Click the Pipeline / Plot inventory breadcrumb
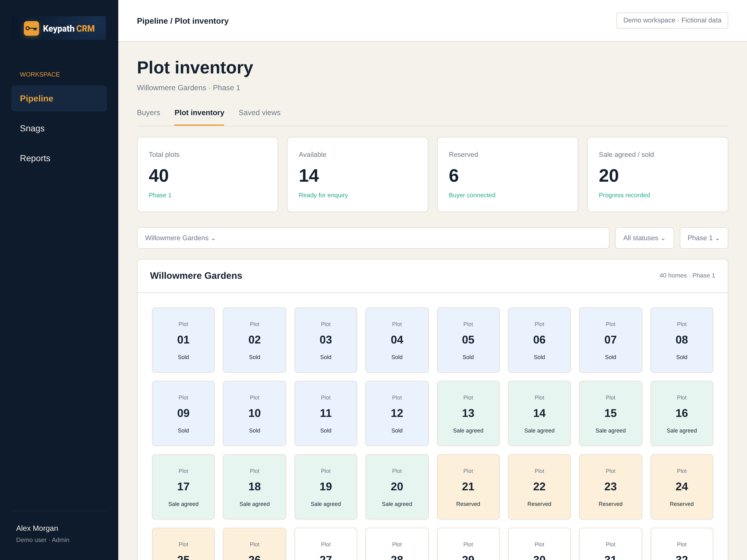Image resolution: width=747 pixels, height=560 pixels. [183, 21]
